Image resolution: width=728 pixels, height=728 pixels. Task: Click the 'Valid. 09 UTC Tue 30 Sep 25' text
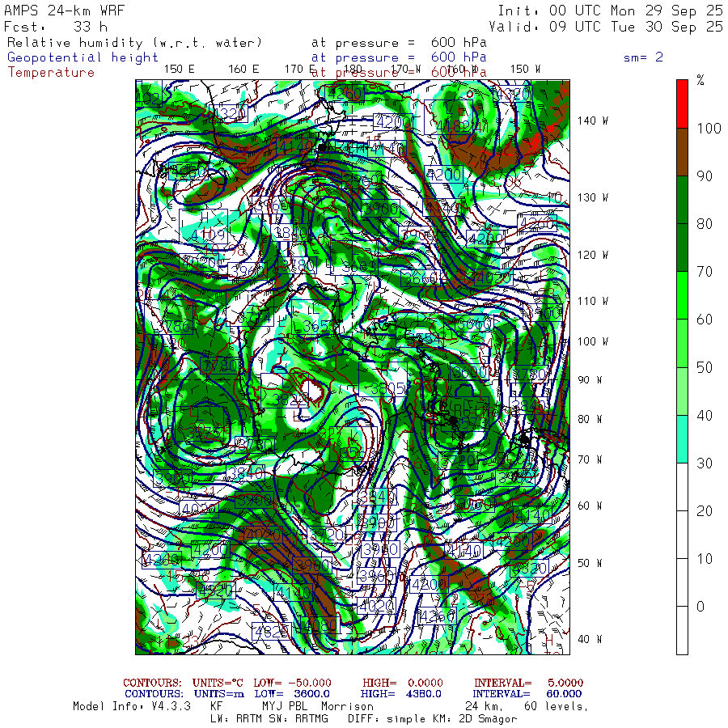[x=610, y=27]
